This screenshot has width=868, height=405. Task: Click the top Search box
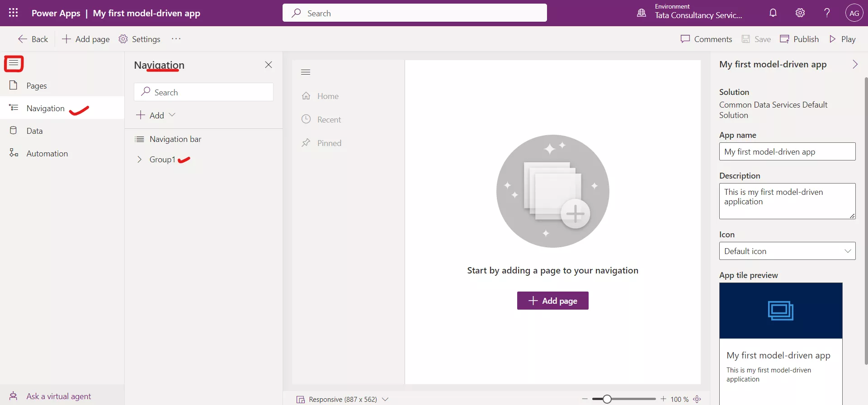point(415,13)
